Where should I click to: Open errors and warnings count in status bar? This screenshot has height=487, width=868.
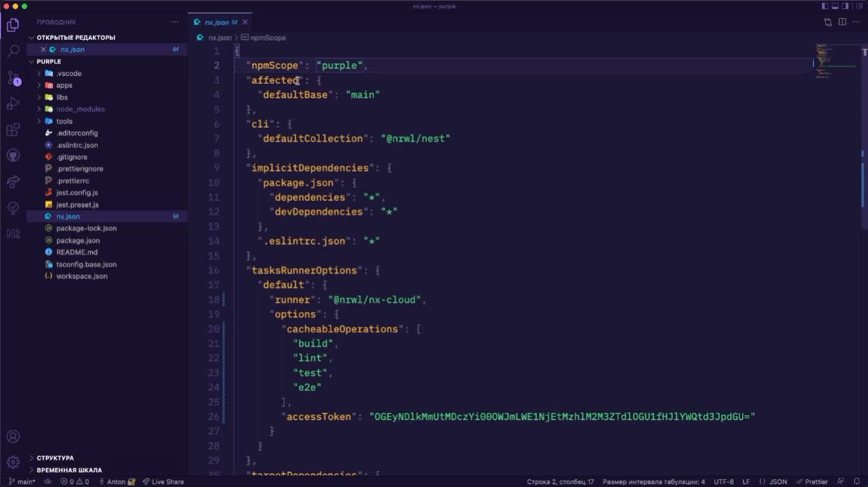click(75, 481)
